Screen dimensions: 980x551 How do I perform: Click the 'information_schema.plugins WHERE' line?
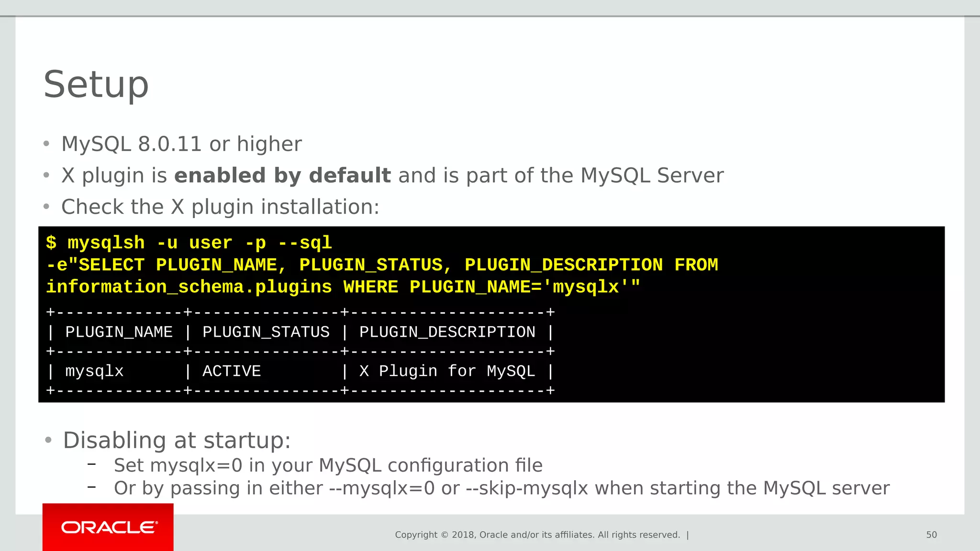(343, 287)
